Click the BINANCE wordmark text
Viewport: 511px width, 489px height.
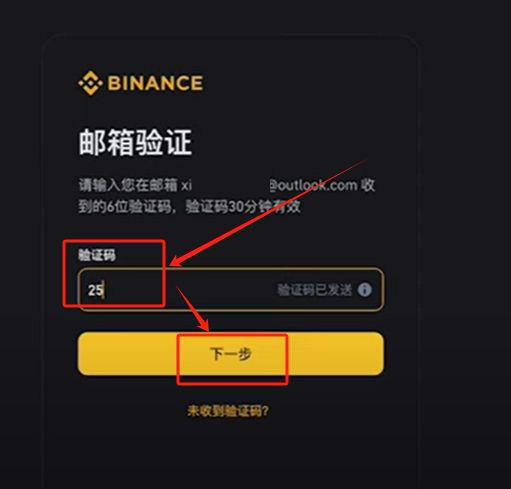pyautogui.click(x=155, y=83)
